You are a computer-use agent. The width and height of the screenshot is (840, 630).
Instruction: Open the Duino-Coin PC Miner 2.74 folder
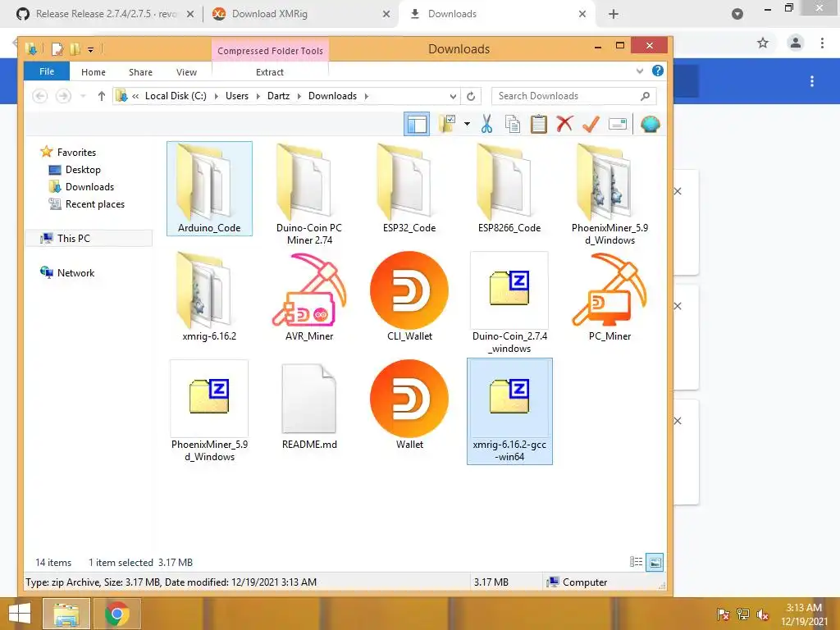click(309, 194)
